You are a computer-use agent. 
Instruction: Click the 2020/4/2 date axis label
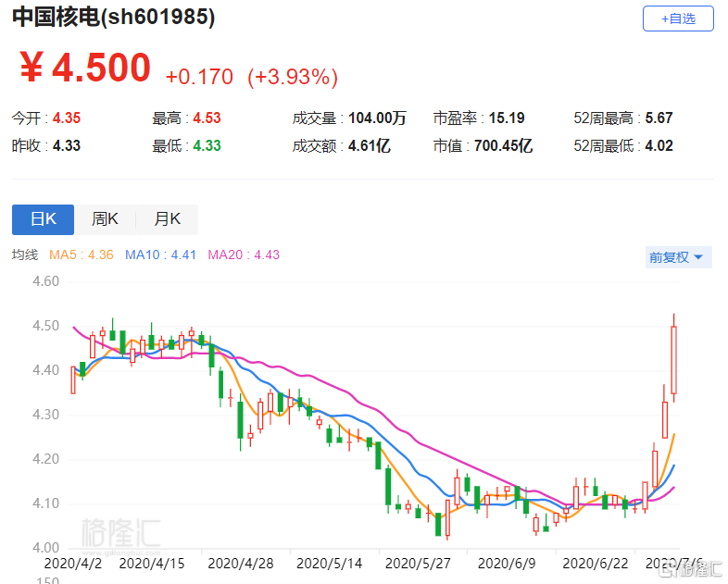[x=73, y=564]
